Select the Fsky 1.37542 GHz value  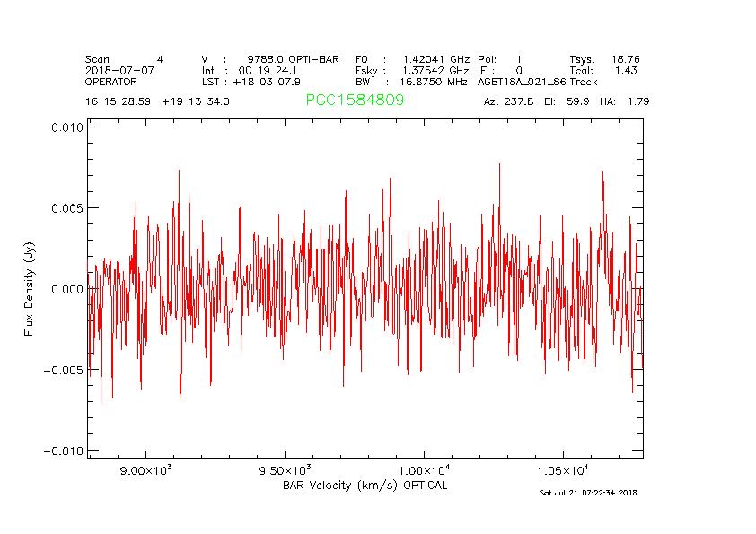[435, 70]
